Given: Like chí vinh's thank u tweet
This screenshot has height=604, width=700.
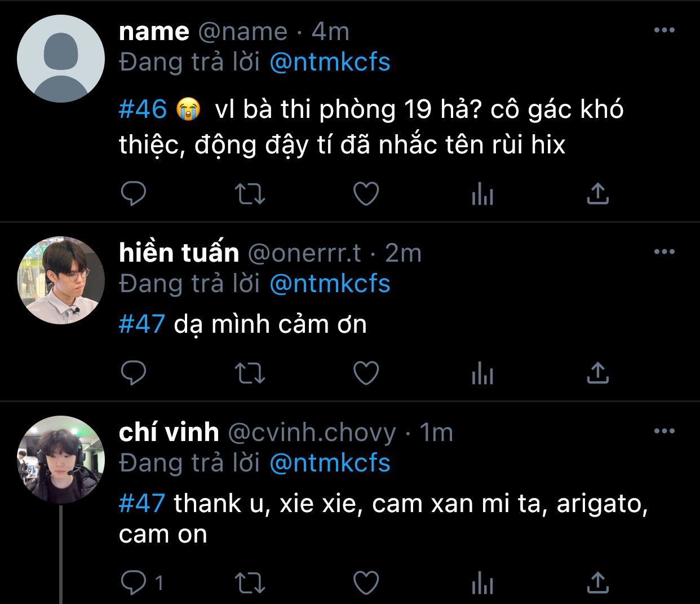Looking at the screenshot, I should pyautogui.click(x=366, y=583).
